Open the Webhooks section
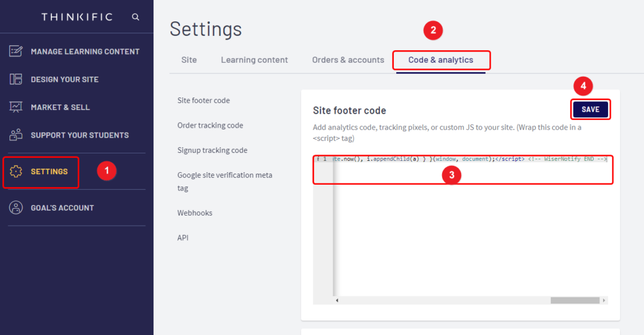This screenshot has height=335, width=644. pyautogui.click(x=195, y=212)
